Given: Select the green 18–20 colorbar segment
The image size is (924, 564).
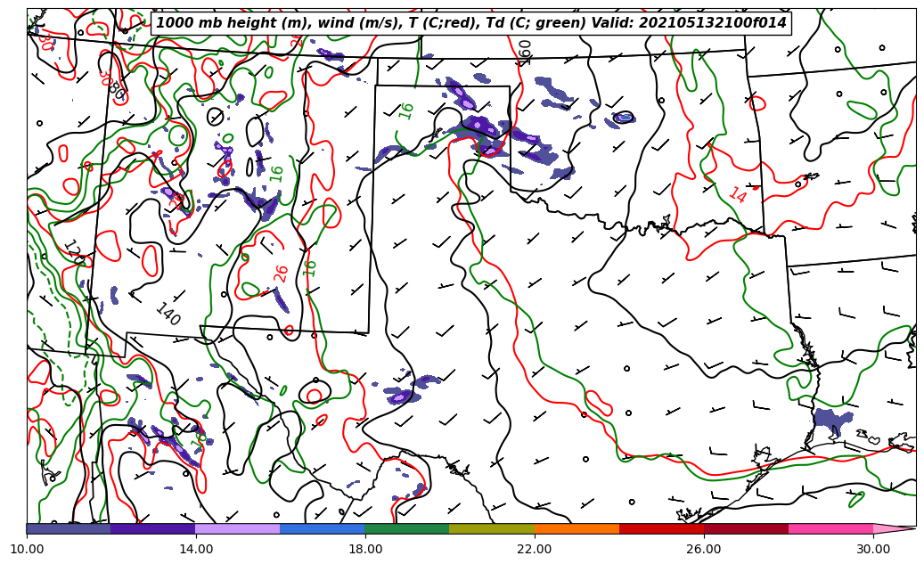Looking at the screenshot, I should (x=407, y=528).
